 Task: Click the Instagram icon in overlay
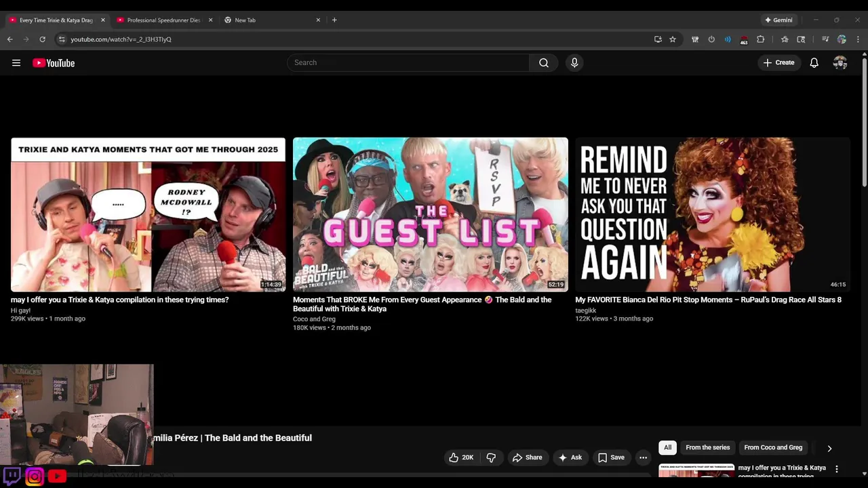coord(35,476)
